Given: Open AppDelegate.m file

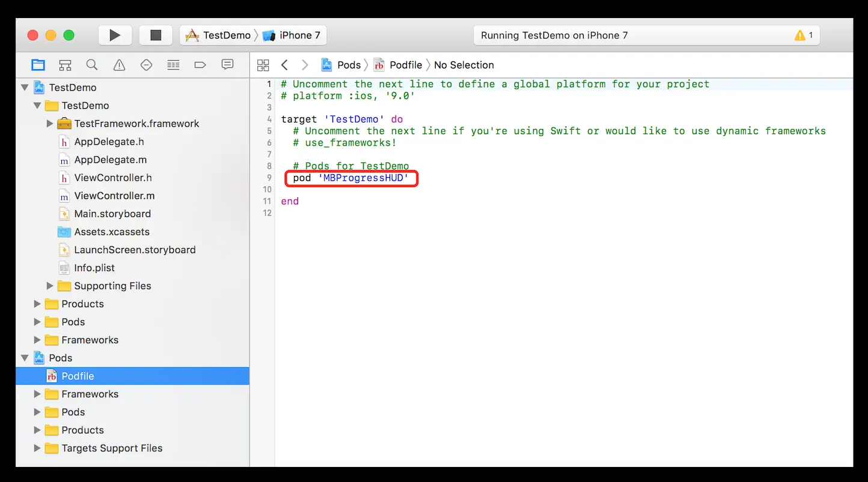Looking at the screenshot, I should (x=110, y=160).
